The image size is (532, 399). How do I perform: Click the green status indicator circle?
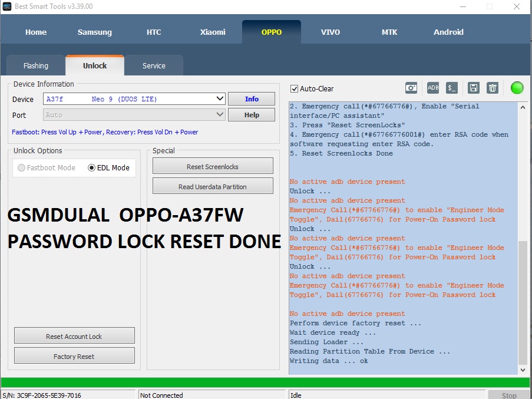coord(517,88)
